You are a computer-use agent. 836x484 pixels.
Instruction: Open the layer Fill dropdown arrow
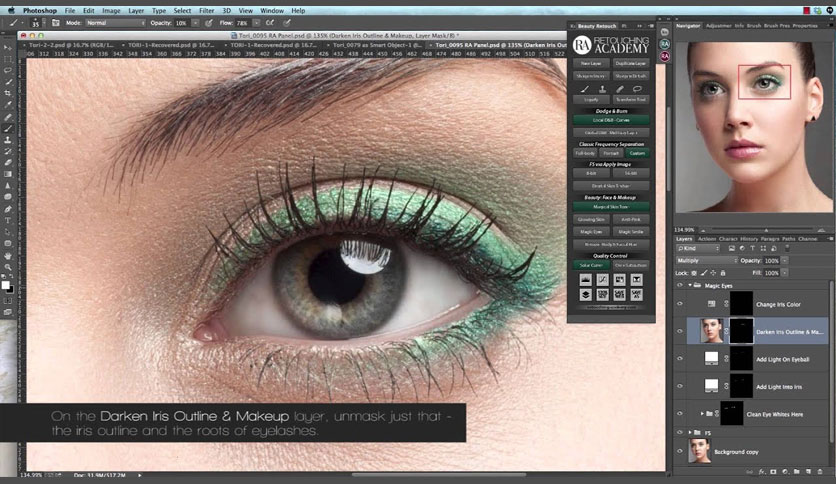point(785,273)
